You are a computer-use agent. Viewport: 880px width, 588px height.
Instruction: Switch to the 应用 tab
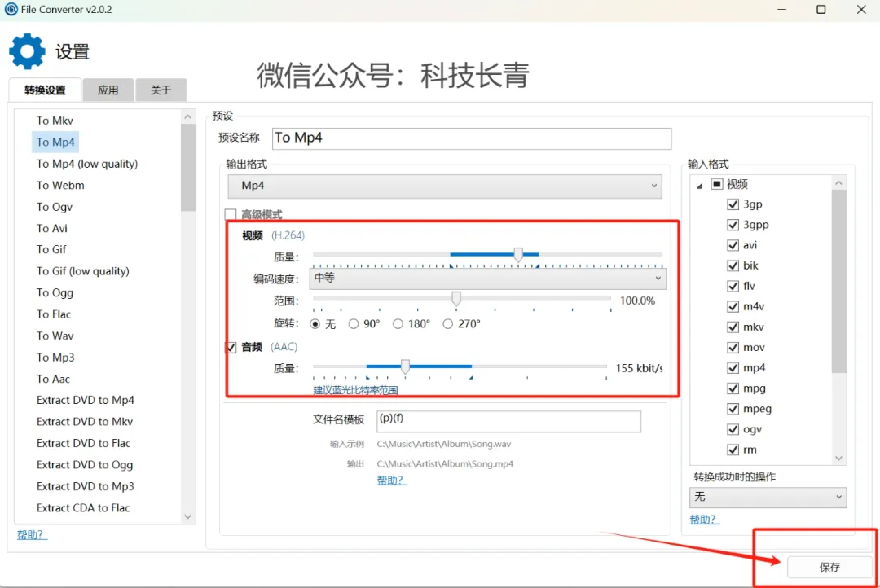click(x=108, y=90)
